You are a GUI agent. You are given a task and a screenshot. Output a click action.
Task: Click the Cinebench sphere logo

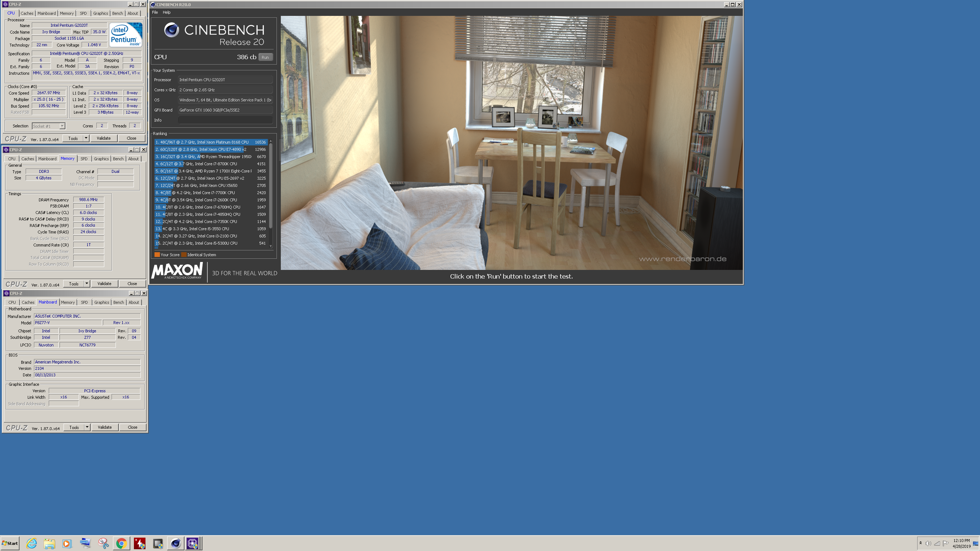click(x=171, y=30)
